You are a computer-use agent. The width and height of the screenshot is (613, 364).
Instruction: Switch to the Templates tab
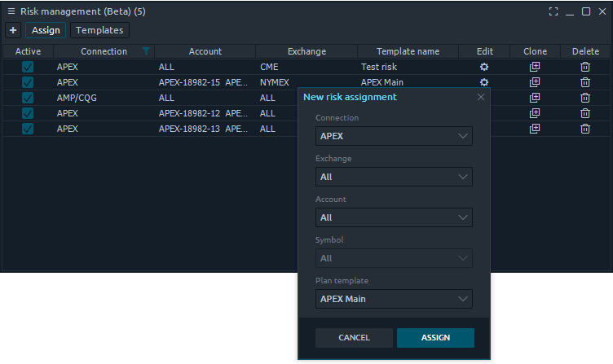[x=99, y=30]
